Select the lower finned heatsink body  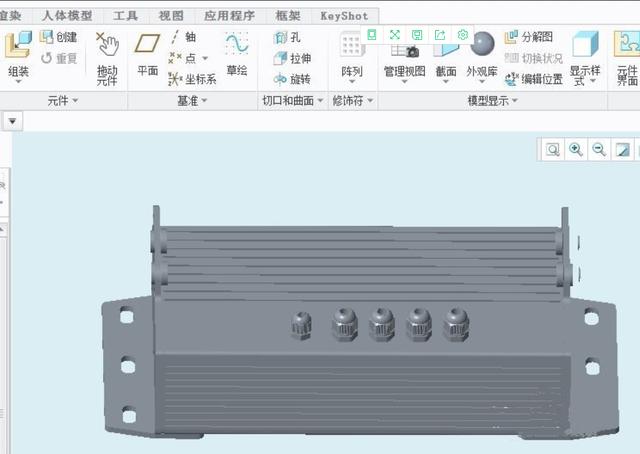361,394
